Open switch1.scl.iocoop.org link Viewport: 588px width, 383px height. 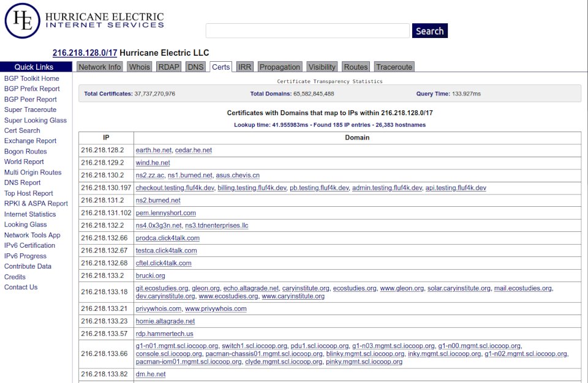tap(255, 346)
